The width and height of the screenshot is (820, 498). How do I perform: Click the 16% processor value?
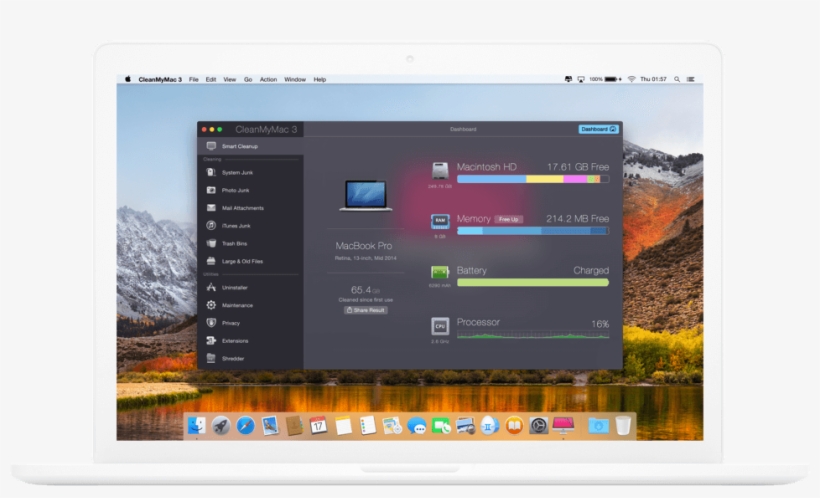click(600, 324)
